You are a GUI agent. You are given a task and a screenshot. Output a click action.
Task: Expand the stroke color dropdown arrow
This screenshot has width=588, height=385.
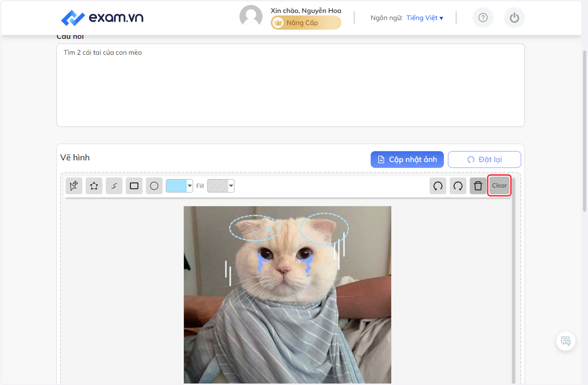click(190, 186)
